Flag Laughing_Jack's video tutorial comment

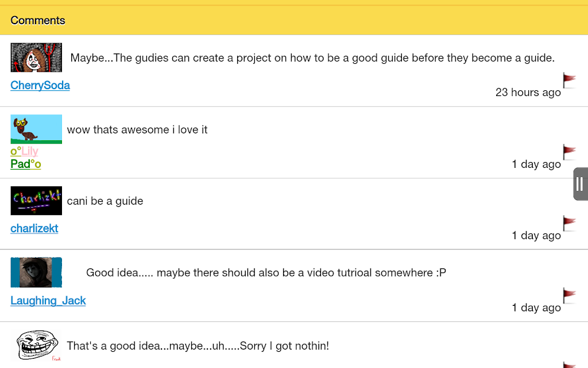[x=569, y=295]
